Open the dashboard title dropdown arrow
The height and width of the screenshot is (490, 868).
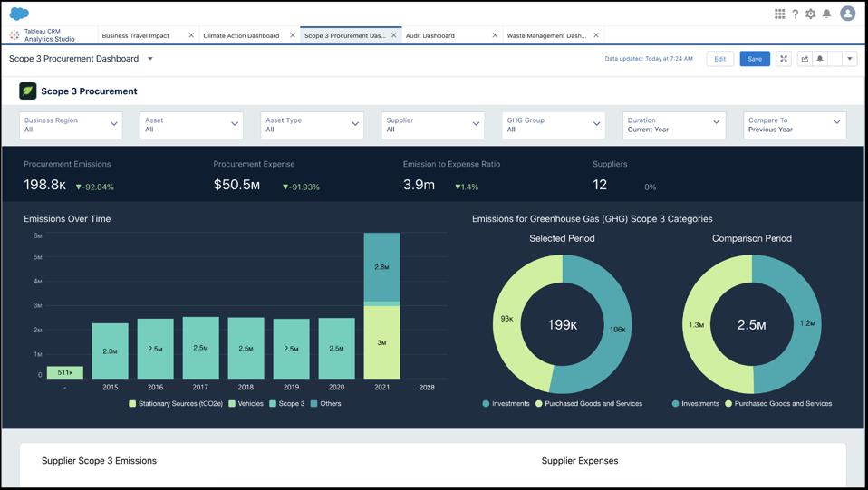pos(150,59)
